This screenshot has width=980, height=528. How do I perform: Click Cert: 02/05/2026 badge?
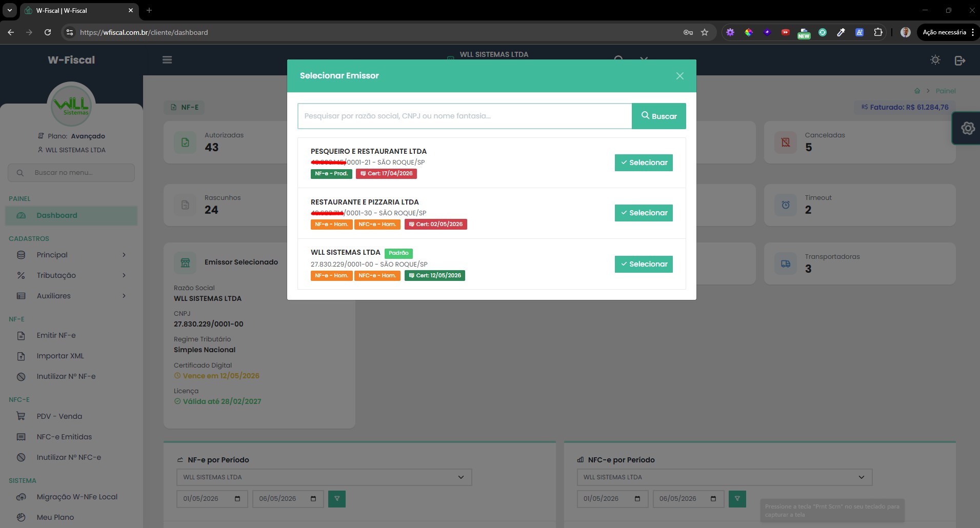(x=436, y=225)
